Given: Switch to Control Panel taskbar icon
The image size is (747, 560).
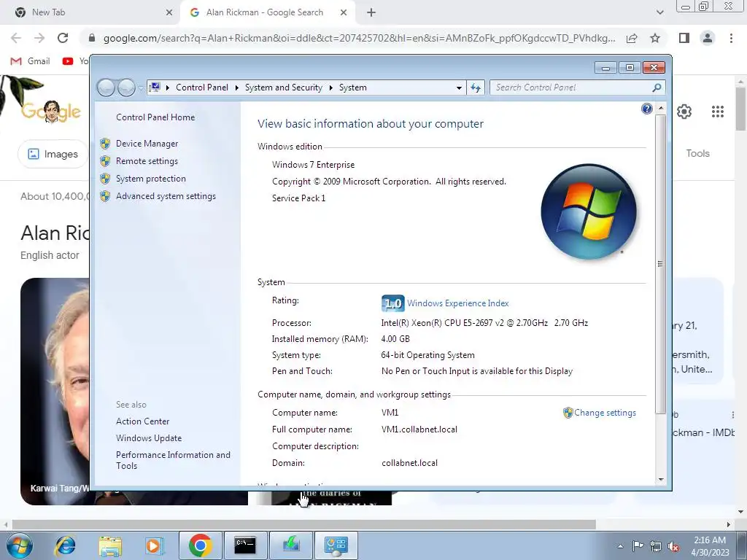Looking at the screenshot, I should coord(336,545).
